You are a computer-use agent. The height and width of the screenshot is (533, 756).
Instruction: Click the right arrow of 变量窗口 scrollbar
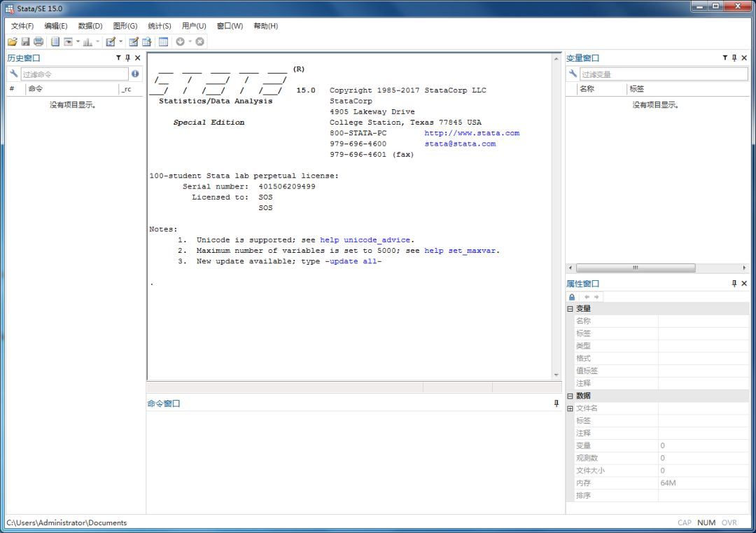pyautogui.click(x=744, y=268)
